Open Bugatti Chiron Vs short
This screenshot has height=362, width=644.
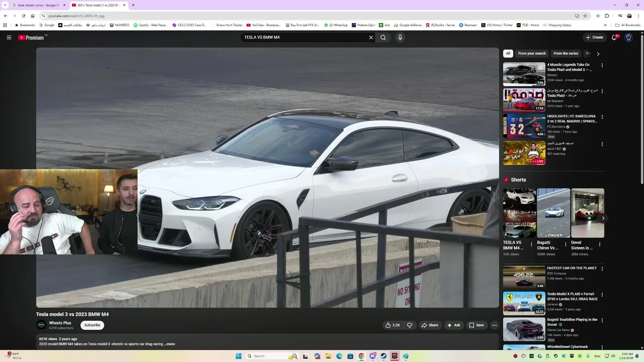553,213
